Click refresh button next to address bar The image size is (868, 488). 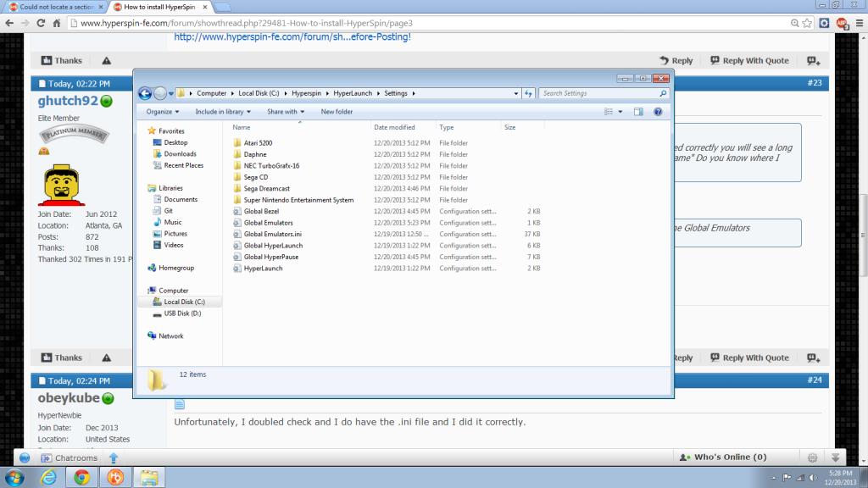[529, 93]
